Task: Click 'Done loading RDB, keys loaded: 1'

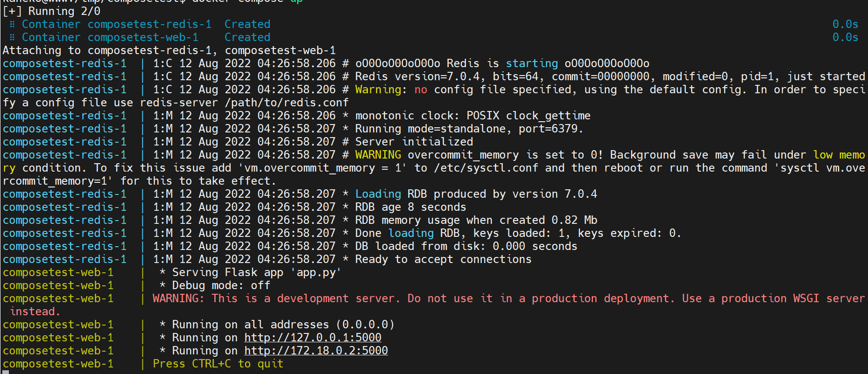Action: coord(459,233)
